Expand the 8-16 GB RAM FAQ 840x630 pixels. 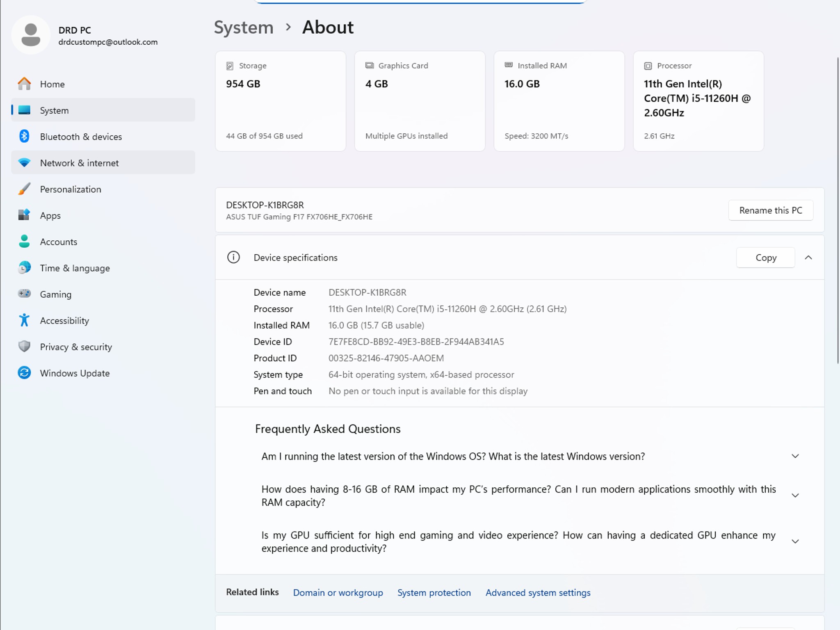pyautogui.click(x=795, y=495)
